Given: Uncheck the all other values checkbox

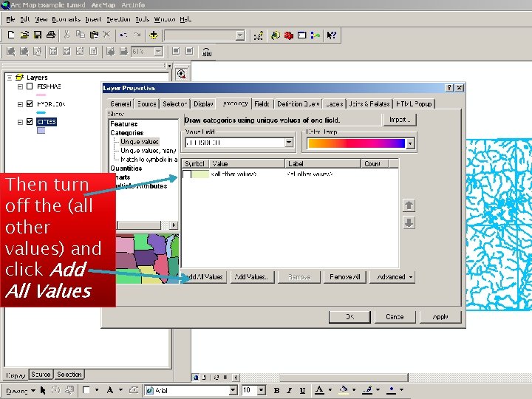Looking at the screenshot, I should click(x=187, y=174).
